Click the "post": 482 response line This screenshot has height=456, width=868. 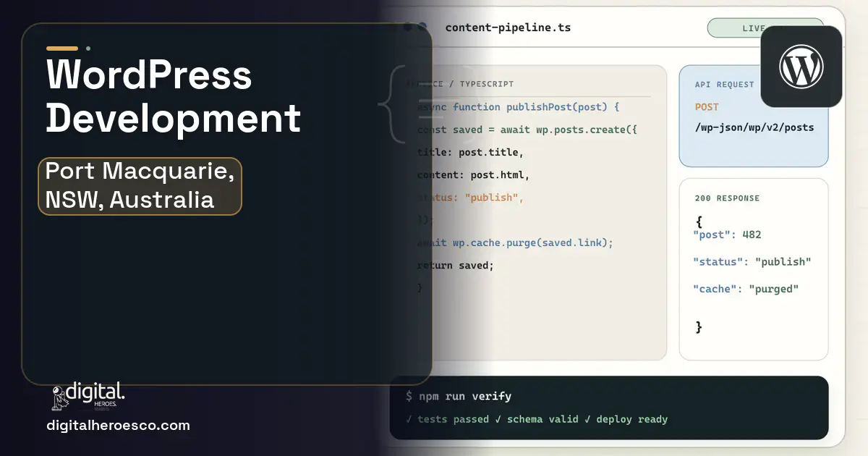727,235
